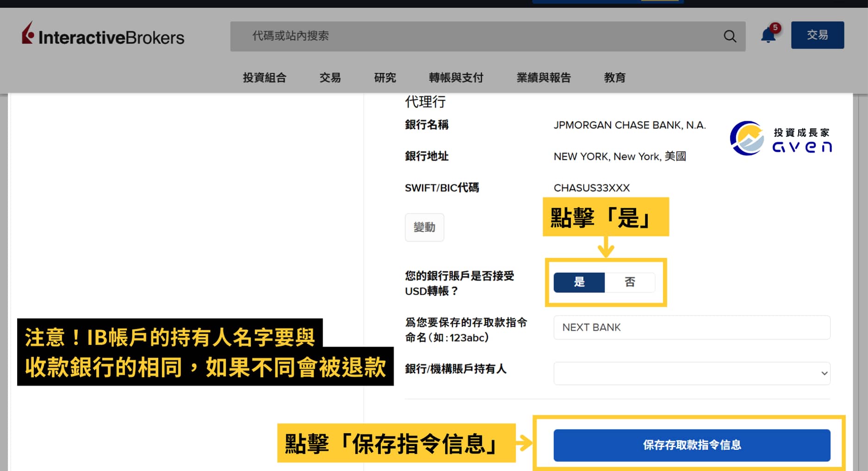
Task: Click the 變動 button under agent bank
Action: (424, 227)
